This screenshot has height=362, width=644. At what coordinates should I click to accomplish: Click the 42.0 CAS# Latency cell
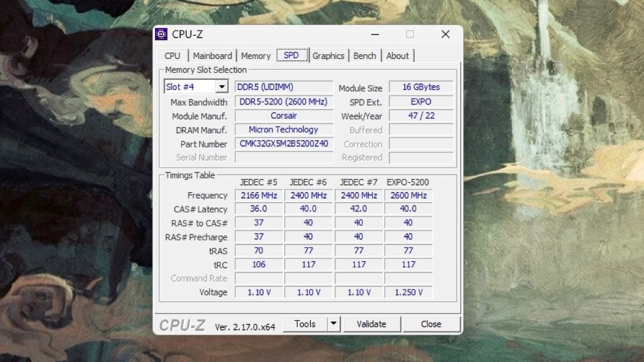tap(358, 209)
